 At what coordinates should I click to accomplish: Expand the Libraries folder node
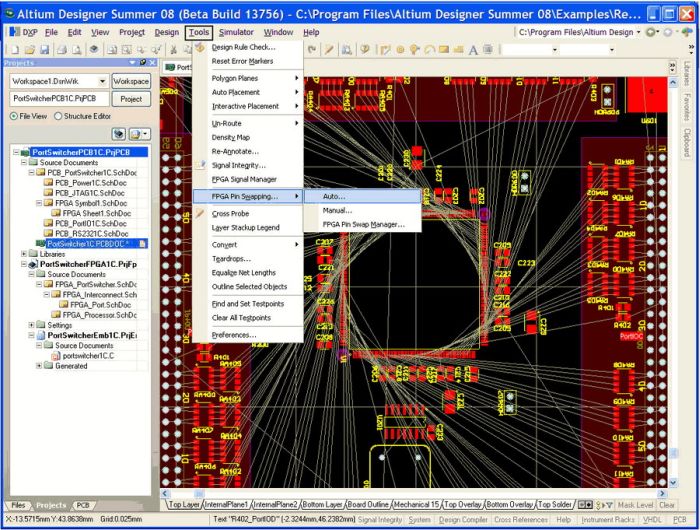[24, 254]
